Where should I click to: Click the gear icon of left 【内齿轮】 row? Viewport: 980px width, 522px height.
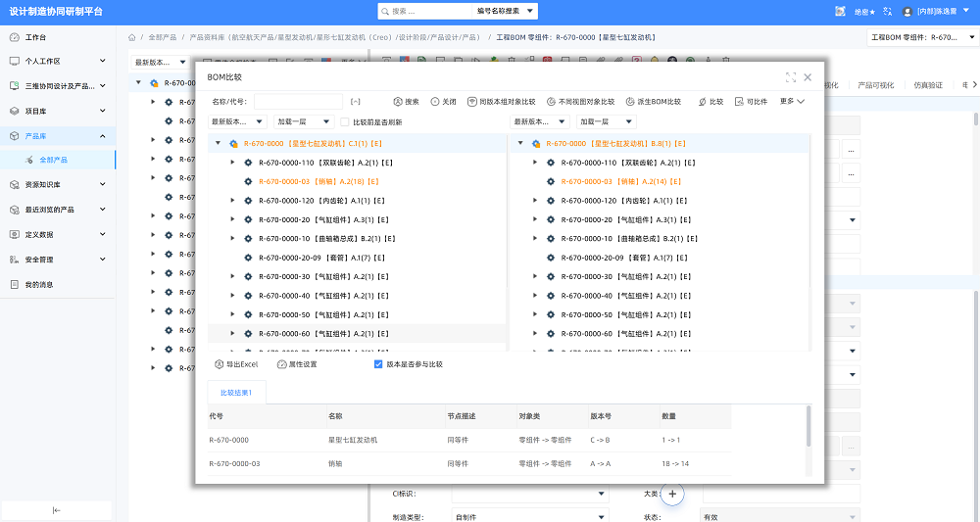248,201
